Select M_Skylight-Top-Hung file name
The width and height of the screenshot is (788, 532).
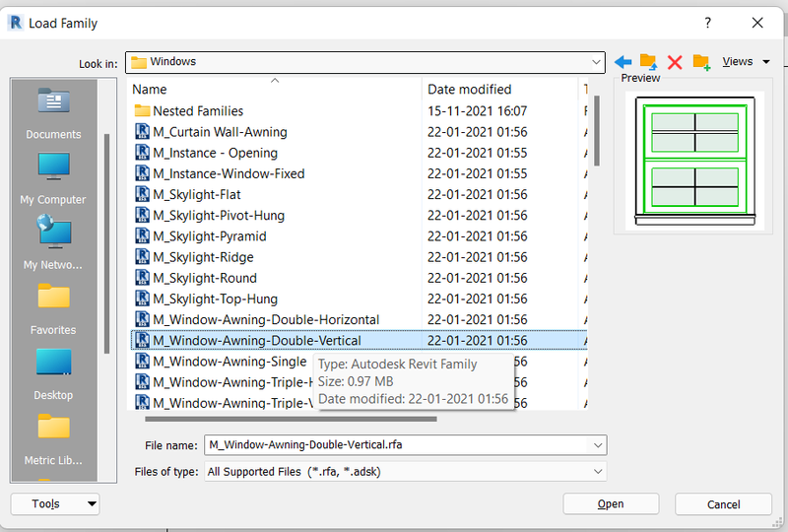215,299
